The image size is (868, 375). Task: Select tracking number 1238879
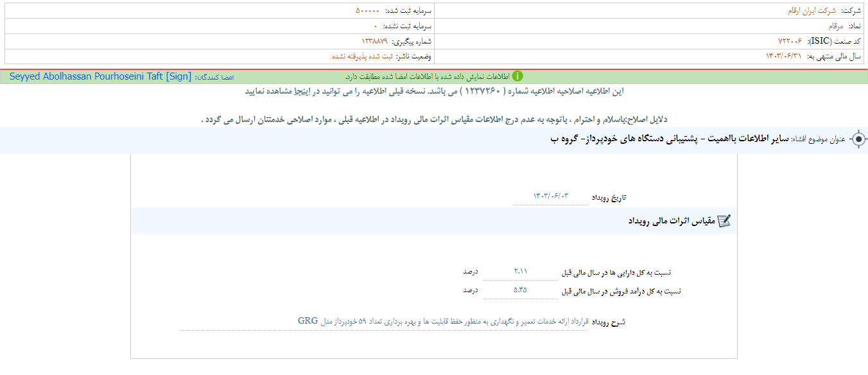point(370,41)
